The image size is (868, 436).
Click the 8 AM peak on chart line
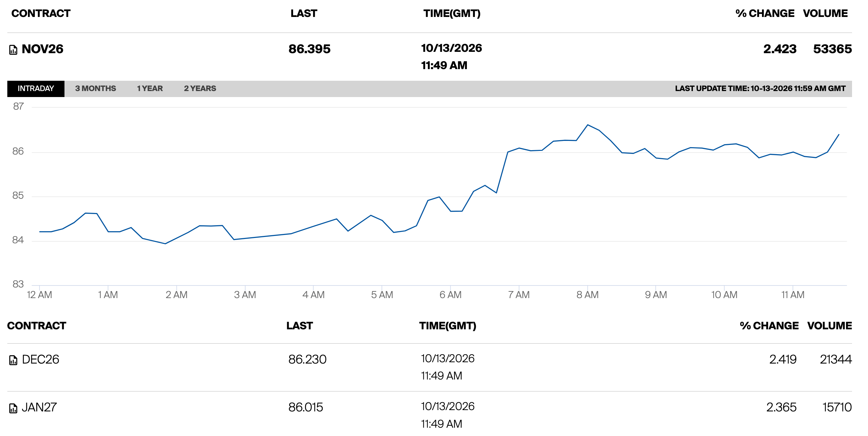pos(588,125)
